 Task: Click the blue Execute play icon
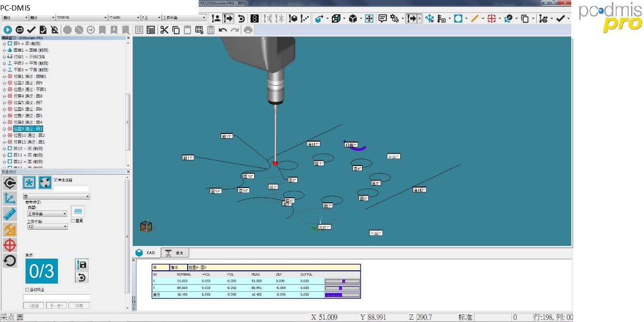(x=8, y=30)
